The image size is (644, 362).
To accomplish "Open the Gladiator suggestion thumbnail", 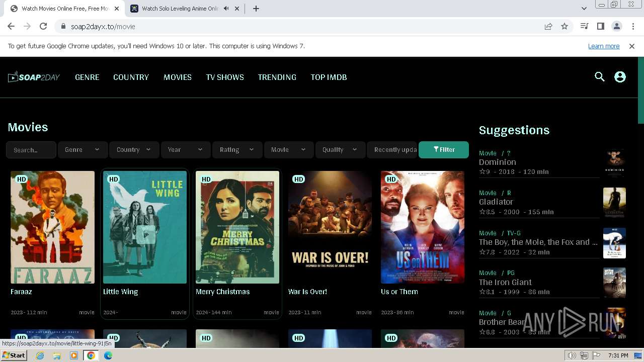I will [614, 203].
